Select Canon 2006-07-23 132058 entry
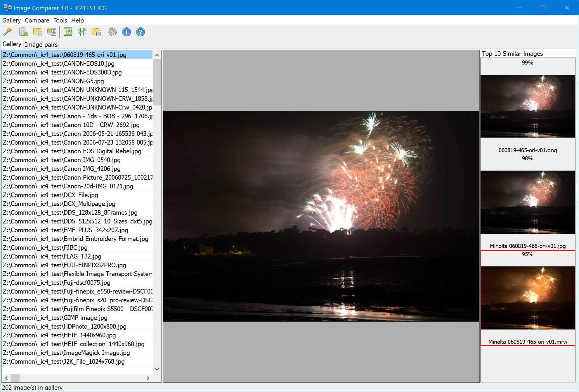579x392 pixels. pos(77,142)
